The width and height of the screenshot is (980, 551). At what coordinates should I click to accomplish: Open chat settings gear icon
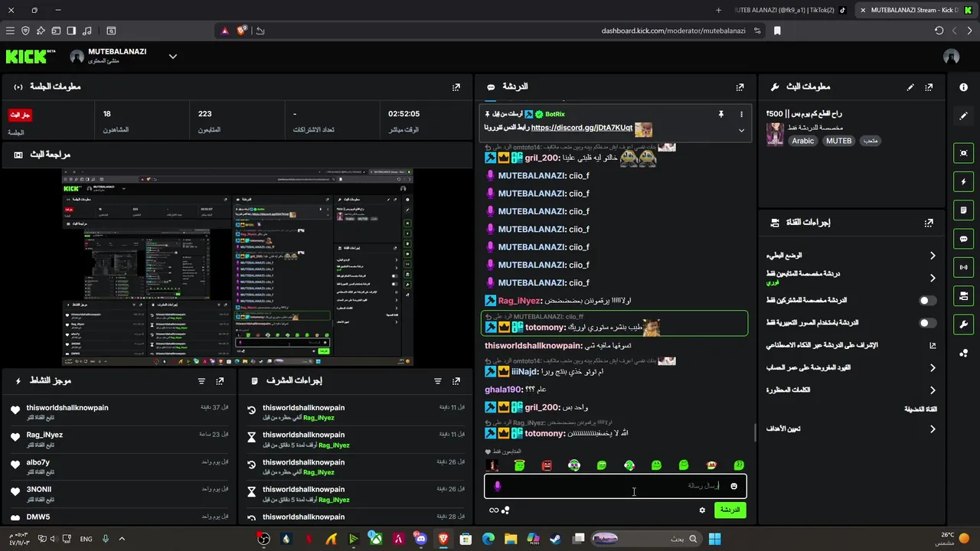702,510
